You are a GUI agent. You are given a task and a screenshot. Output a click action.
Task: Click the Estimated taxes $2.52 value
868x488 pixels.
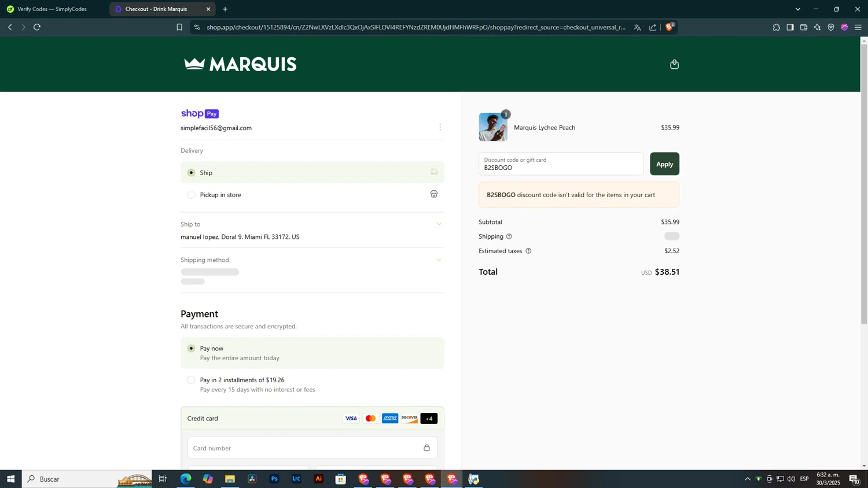point(672,251)
